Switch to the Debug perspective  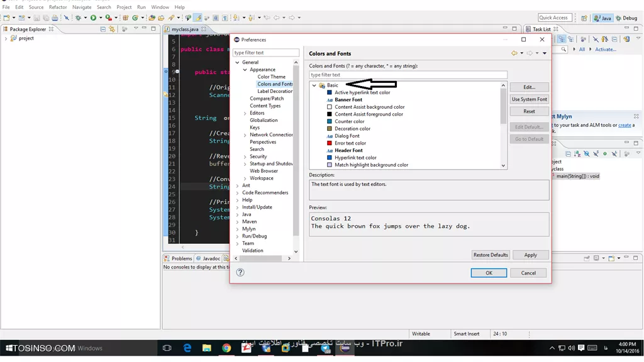tap(627, 18)
